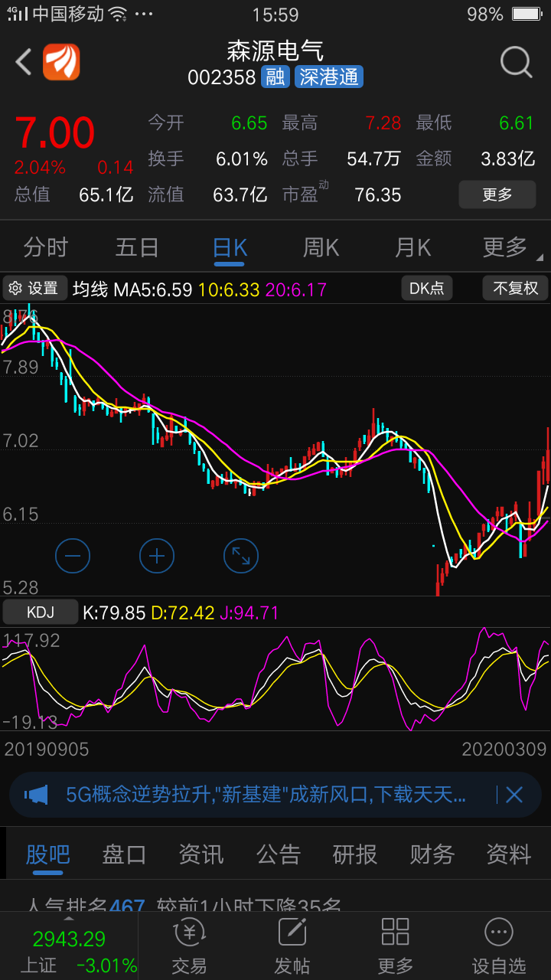
Task: Open the 5G概念逆势拉升 news banner
Action: pyautogui.click(x=266, y=795)
